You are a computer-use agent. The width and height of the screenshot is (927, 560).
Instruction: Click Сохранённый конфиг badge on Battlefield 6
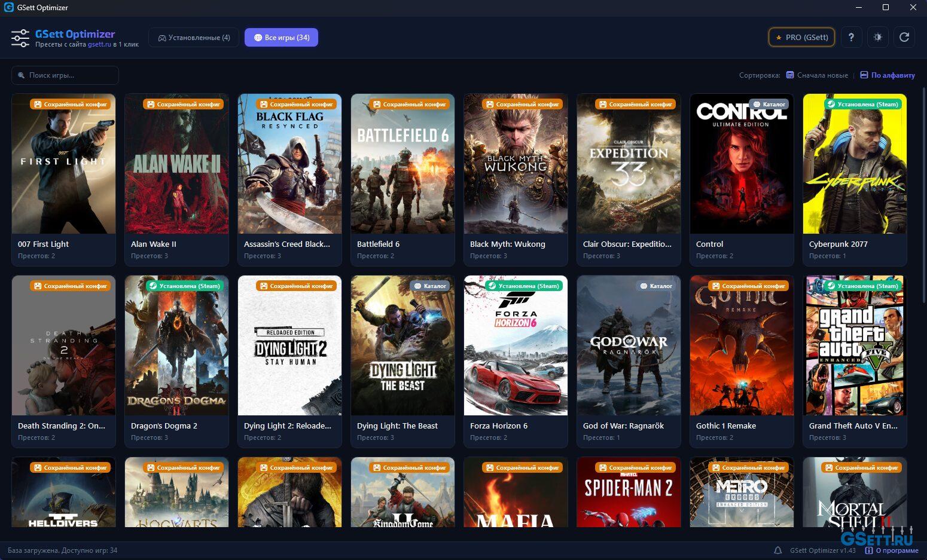coord(410,104)
